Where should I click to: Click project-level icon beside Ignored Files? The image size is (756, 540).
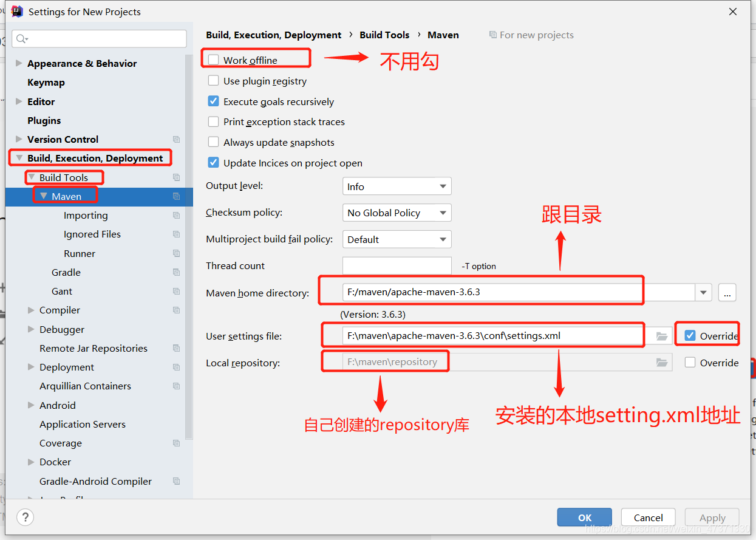click(176, 234)
